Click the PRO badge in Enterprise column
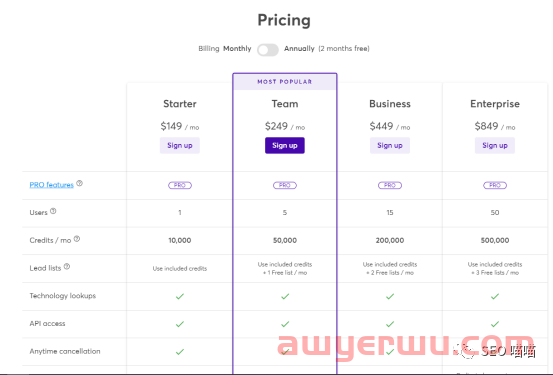 click(x=495, y=185)
